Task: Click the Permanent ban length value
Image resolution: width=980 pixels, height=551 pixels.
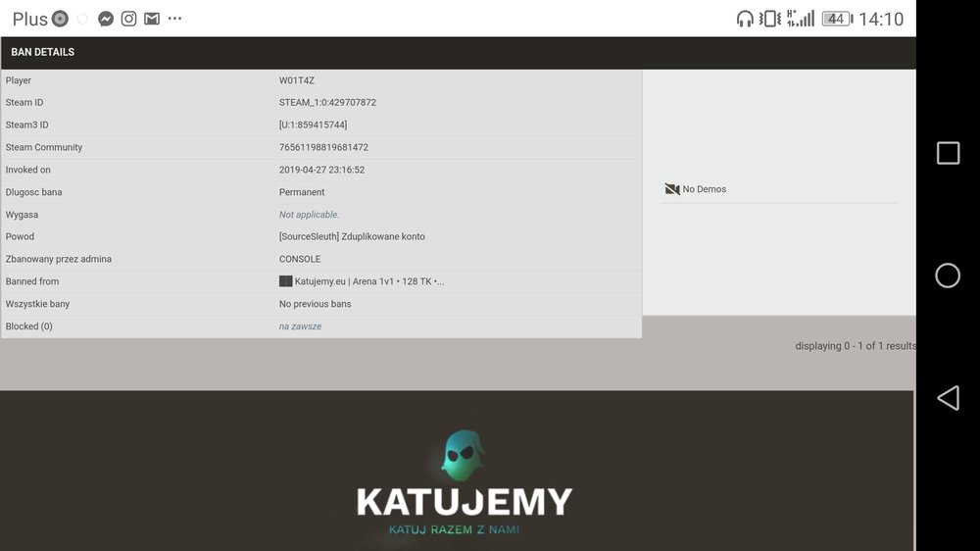Action: (302, 192)
